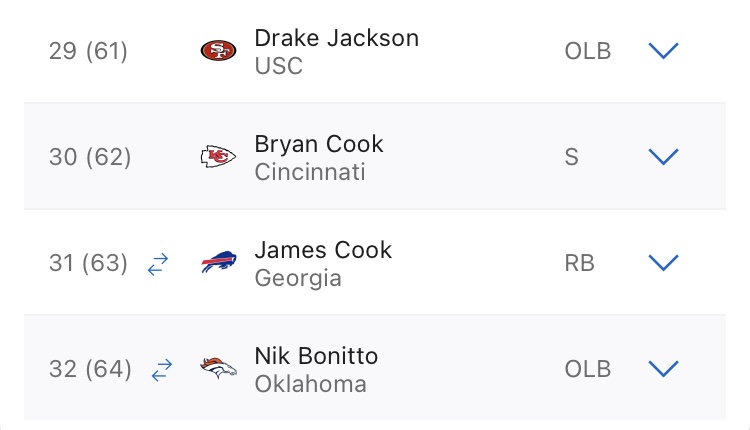Viewport: 750px width, 430px height.
Task: Click the S position label
Action: click(x=572, y=157)
